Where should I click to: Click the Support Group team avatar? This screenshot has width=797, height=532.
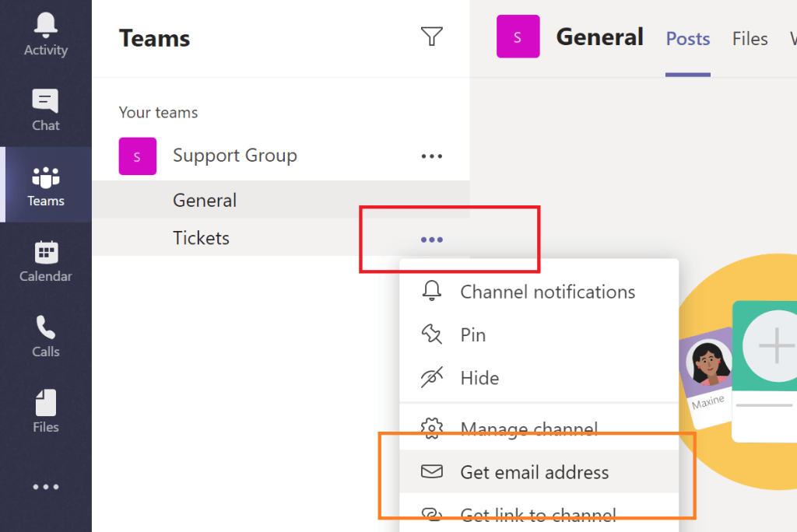(137, 156)
